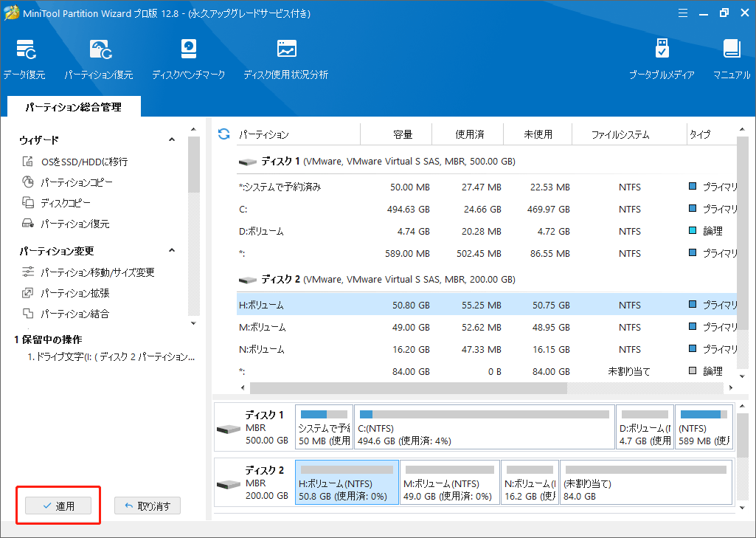Image resolution: width=756 pixels, height=538 pixels.
Task: Click the primary type square of C: row
Action: [693, 208]
